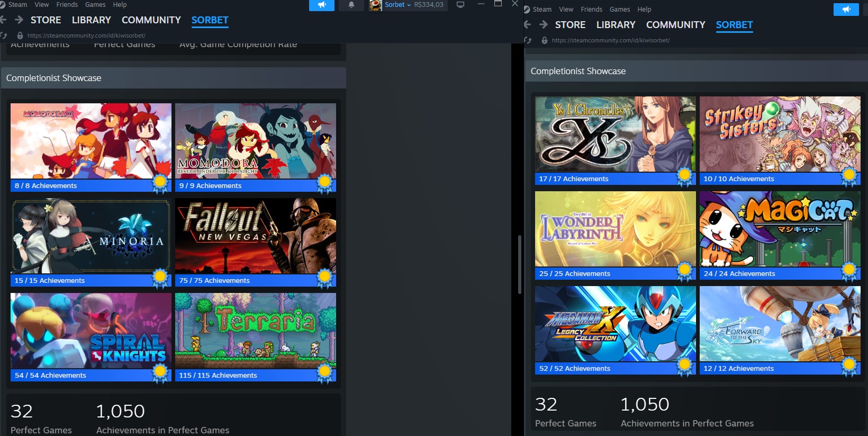Click the left 'Completionist Showcase' header
868x436 pixels.
click(174, 78)
